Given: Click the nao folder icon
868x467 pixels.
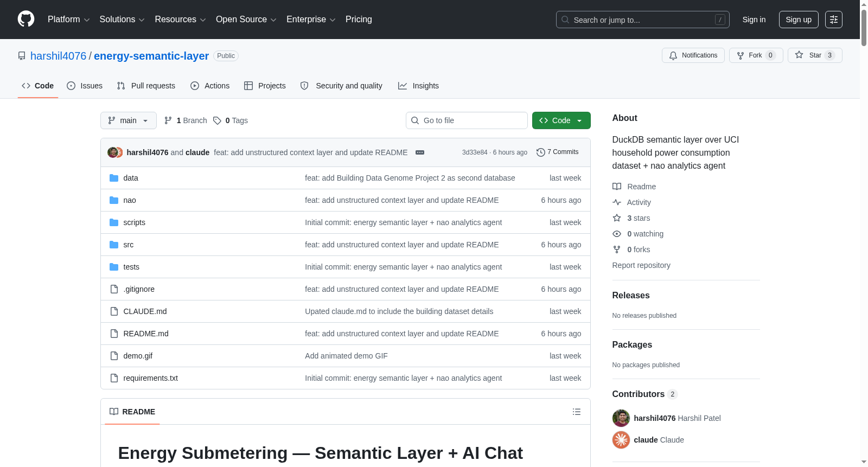Looking at the screenshot, I should [x=114, y=200].
